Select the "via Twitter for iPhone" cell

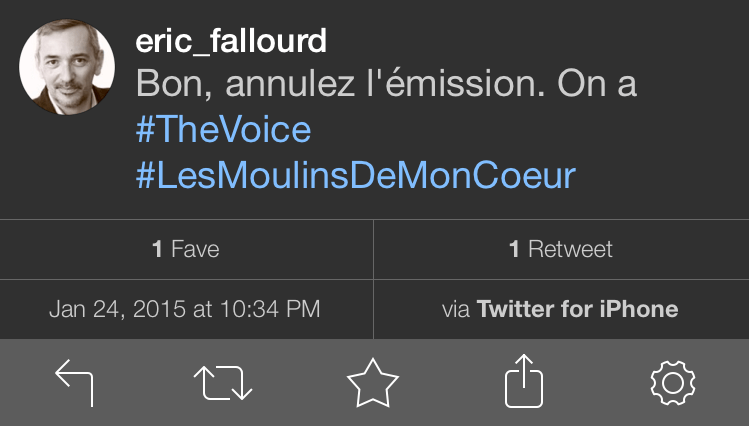(560, 309)
